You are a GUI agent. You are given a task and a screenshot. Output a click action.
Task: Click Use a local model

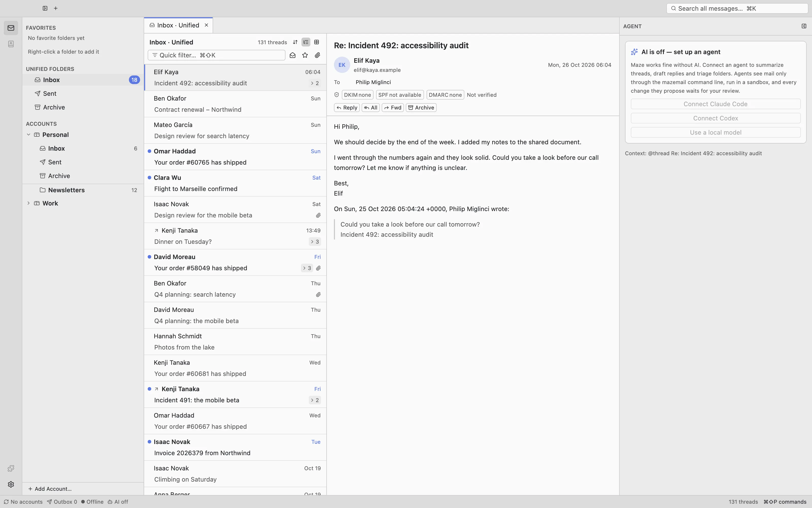tap(715, 132)
